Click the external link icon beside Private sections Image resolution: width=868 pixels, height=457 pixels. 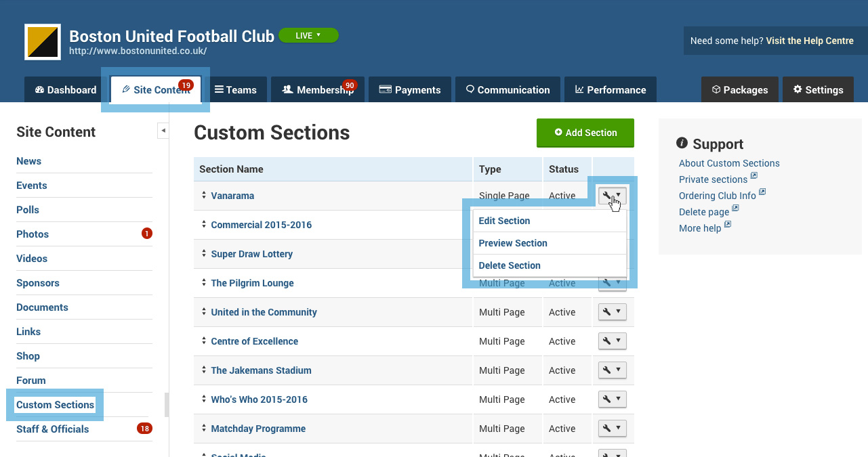(754, 177)
